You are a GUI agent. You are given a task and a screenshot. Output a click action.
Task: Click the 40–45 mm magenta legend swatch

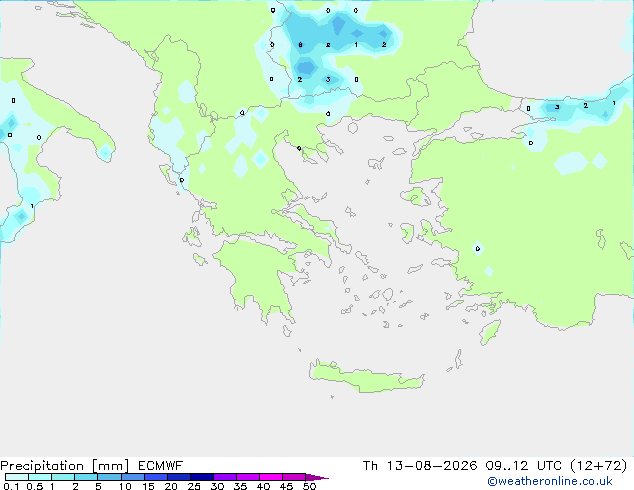(x=271, y=477)
